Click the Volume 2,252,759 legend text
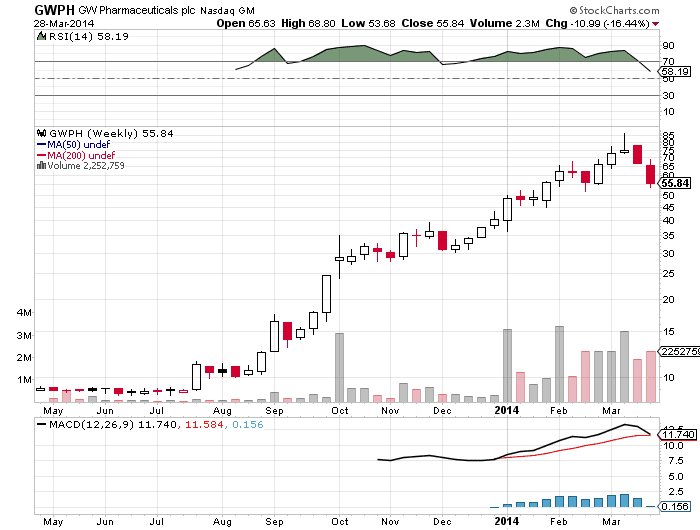700x530 pixels. (x=86, y=166)
